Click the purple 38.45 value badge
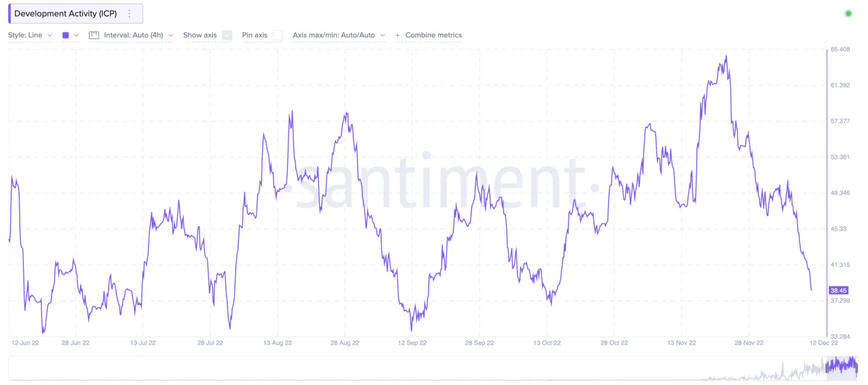868x385 pixels. (x=838, y=291)
